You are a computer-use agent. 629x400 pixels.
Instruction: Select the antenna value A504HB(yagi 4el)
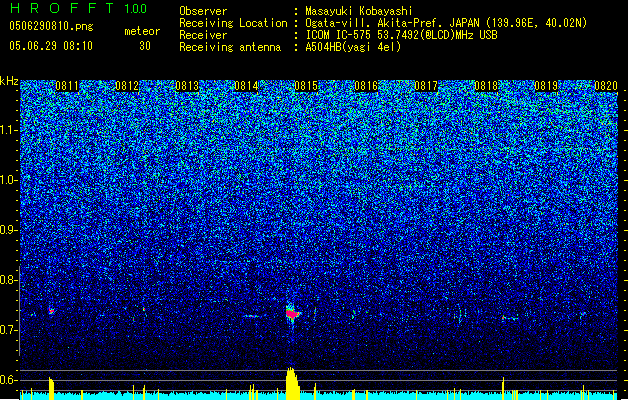coord(353,47)
